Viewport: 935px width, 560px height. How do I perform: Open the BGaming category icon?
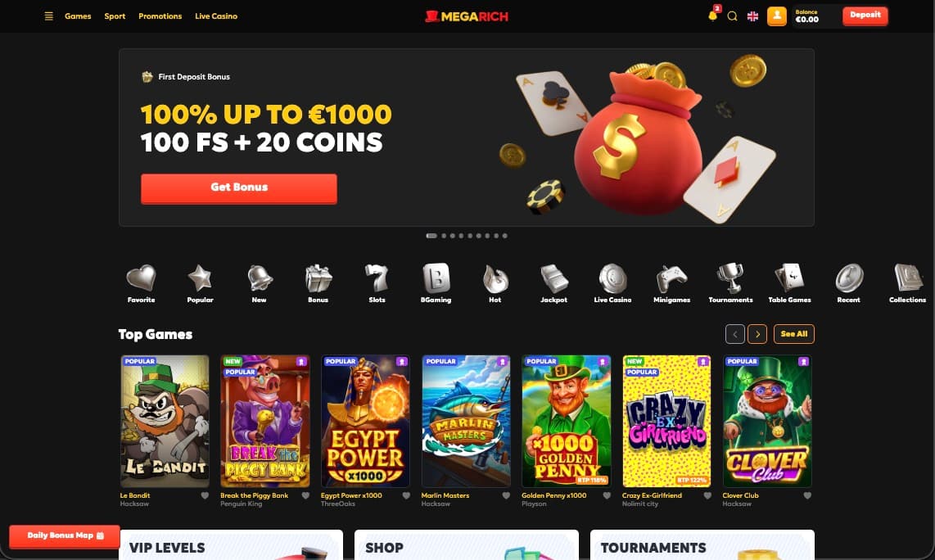(x=436, y=278)
